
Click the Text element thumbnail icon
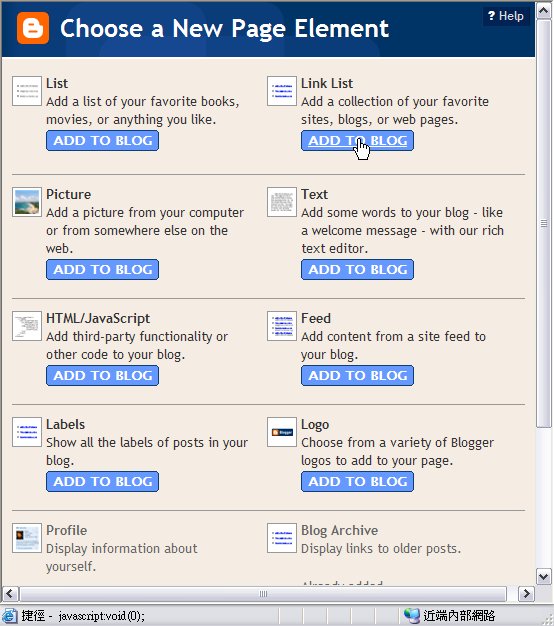click(x=282, y=202)
